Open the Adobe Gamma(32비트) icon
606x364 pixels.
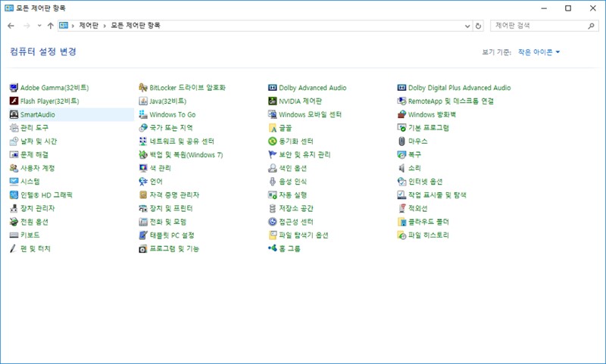[x=14, y=88]
